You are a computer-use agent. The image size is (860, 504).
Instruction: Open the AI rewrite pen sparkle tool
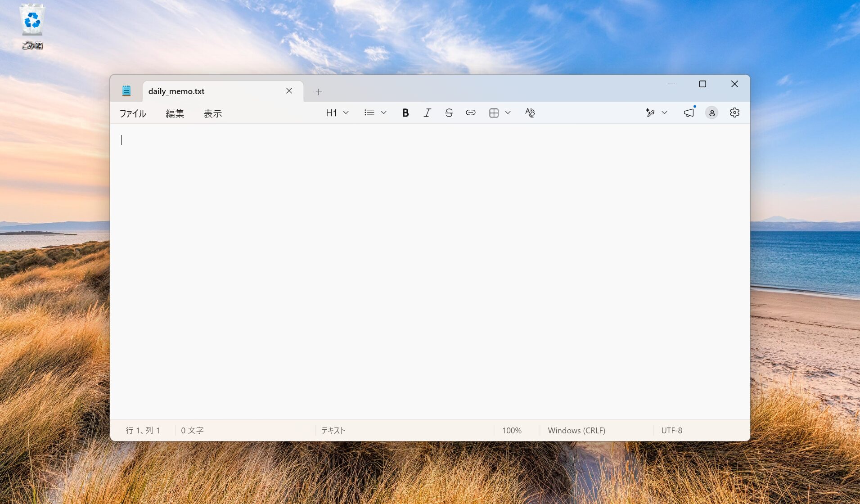(x=649, y=113)
